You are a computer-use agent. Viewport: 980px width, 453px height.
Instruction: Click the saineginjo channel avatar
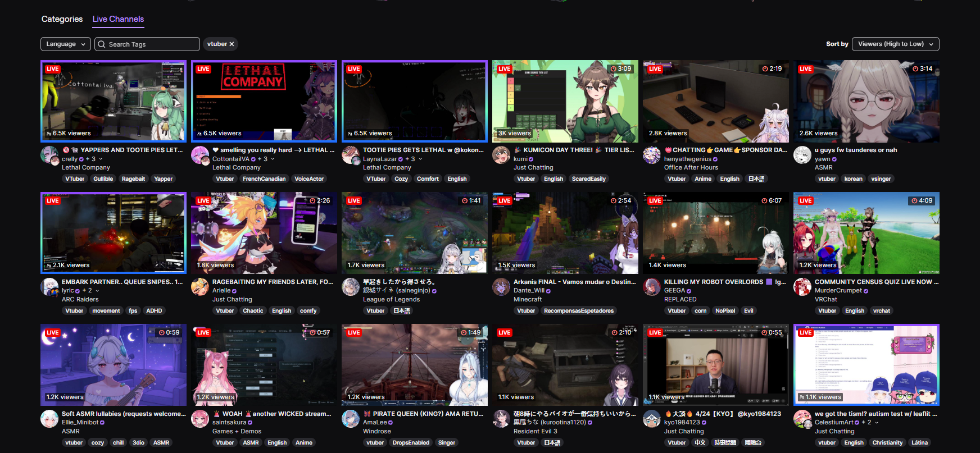(x=351, y=287)
